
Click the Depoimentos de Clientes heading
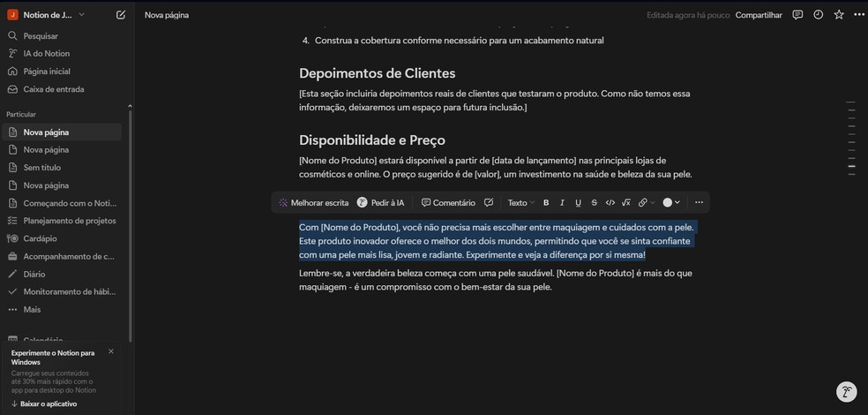click(x=377, y=73)
